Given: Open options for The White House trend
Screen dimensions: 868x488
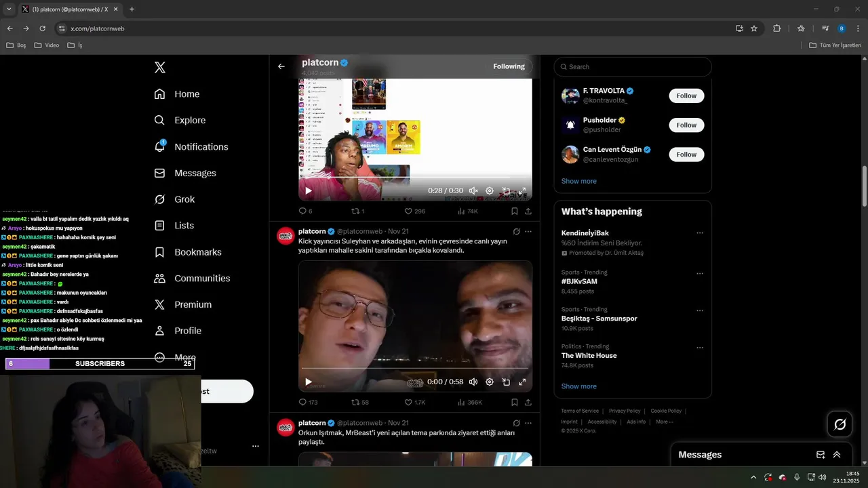Looking at the screenshot, I should (x=700, y=348).
